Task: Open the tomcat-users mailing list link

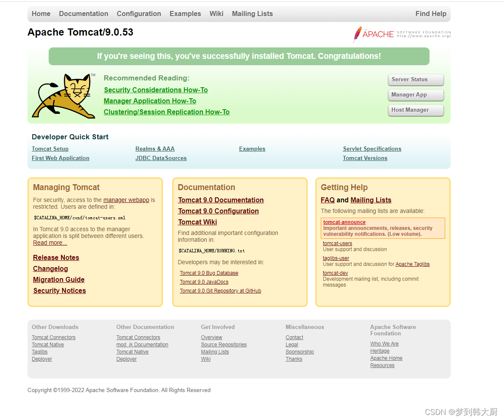Action: [x=338, y=243]
